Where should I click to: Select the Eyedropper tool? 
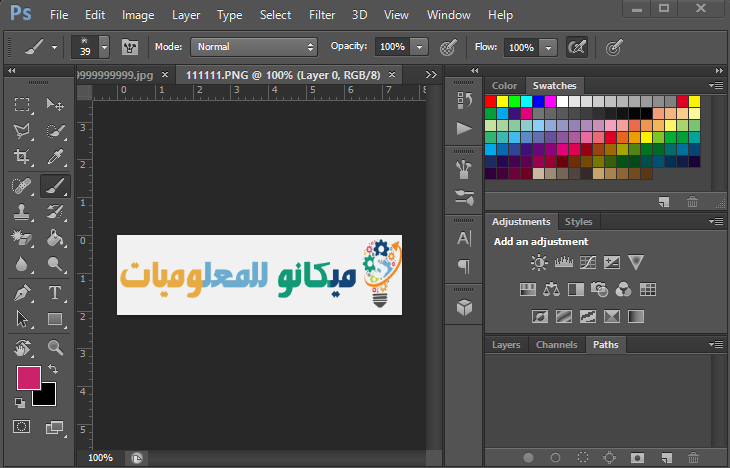(56, 157)
